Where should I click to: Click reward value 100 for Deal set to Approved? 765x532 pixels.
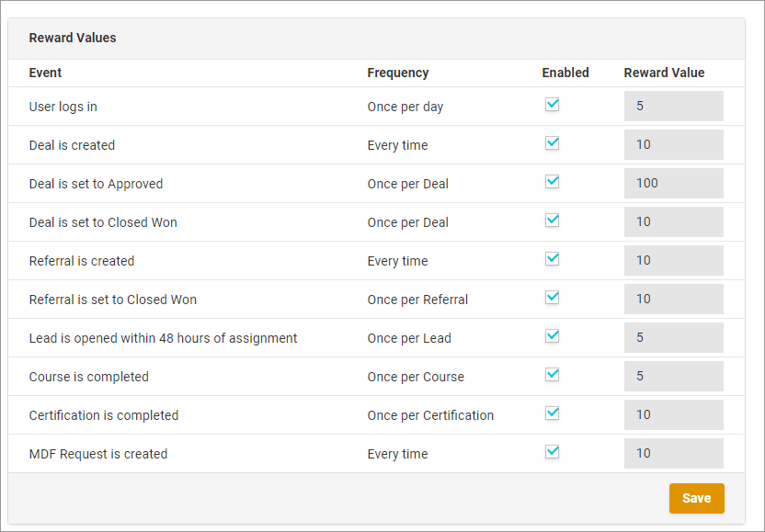(x=674, y=183)
